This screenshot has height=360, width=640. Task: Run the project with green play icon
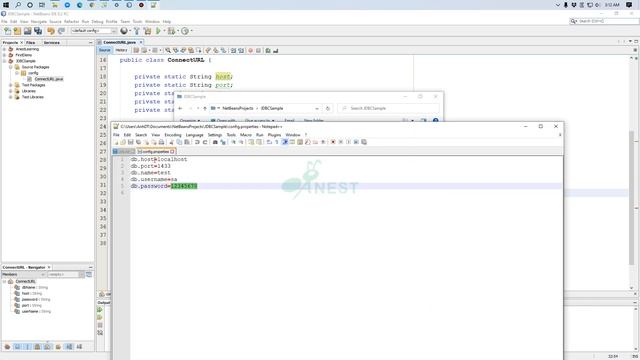[x=158, y=31]
